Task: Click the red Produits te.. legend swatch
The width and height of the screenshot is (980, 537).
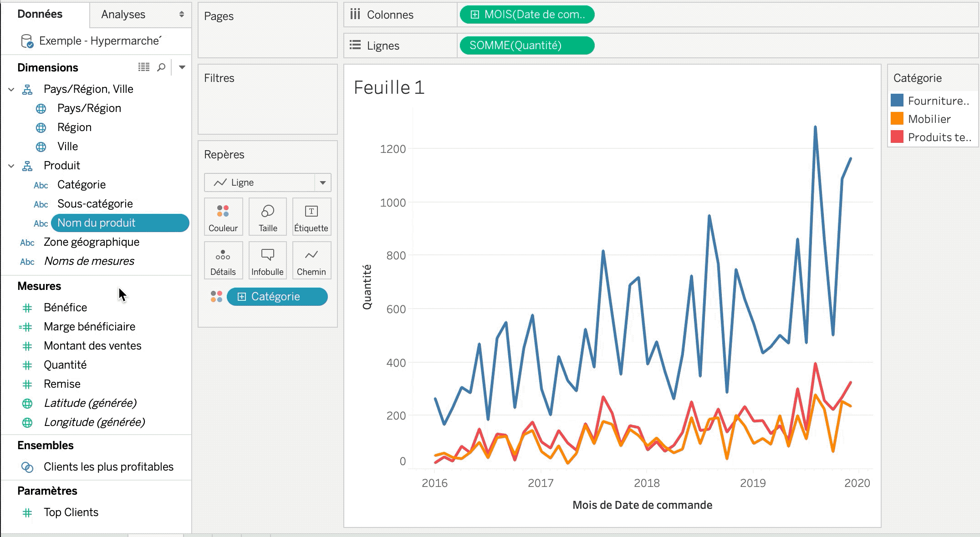Action: tap(897, 137)
